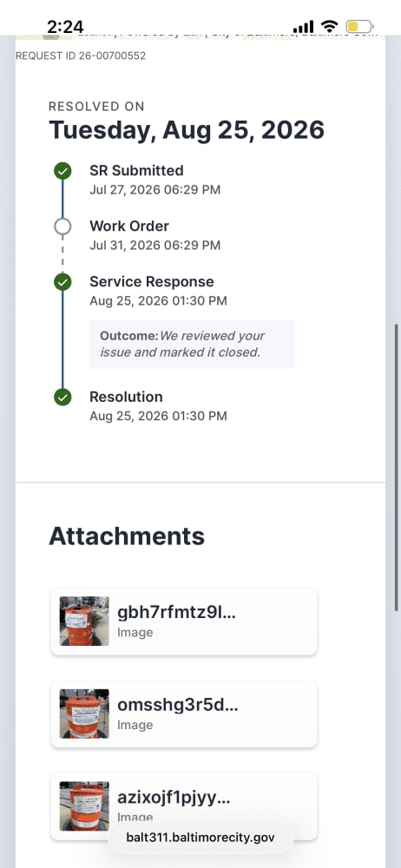
Task: Tap the omsshg3r5d attachment file name
Action: (x=178, y=705)
